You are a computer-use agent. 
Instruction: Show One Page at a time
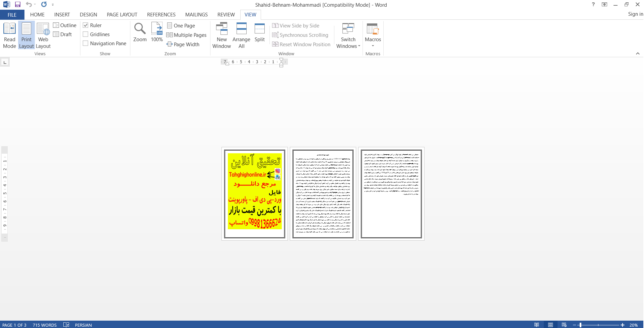[x=181, y=26]
